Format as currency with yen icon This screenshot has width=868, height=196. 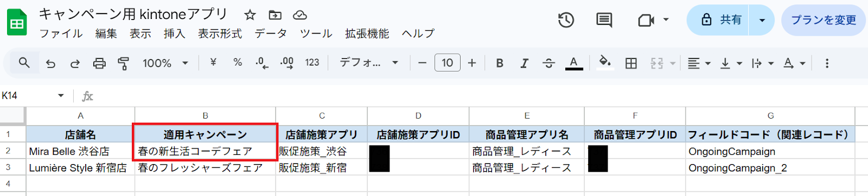[213, 63]
